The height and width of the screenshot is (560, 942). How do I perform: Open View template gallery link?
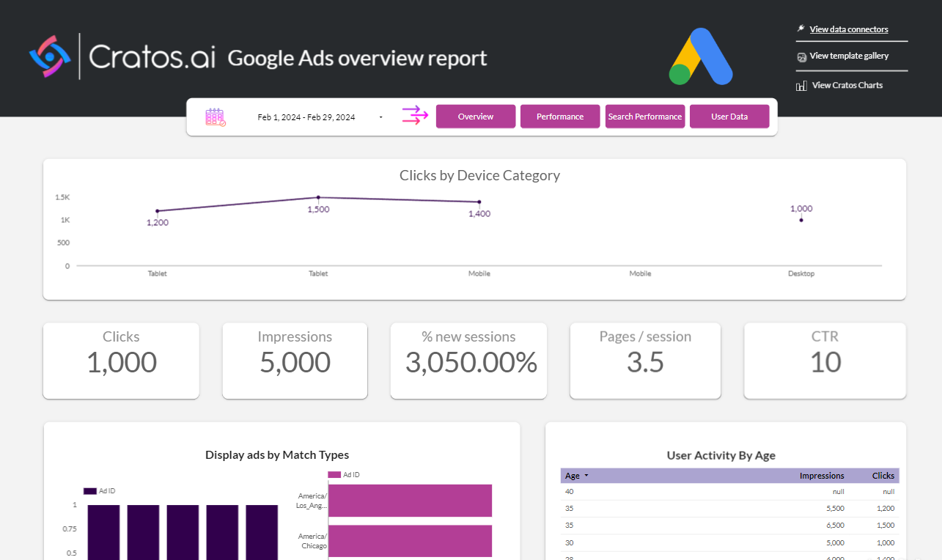point(849,56)
